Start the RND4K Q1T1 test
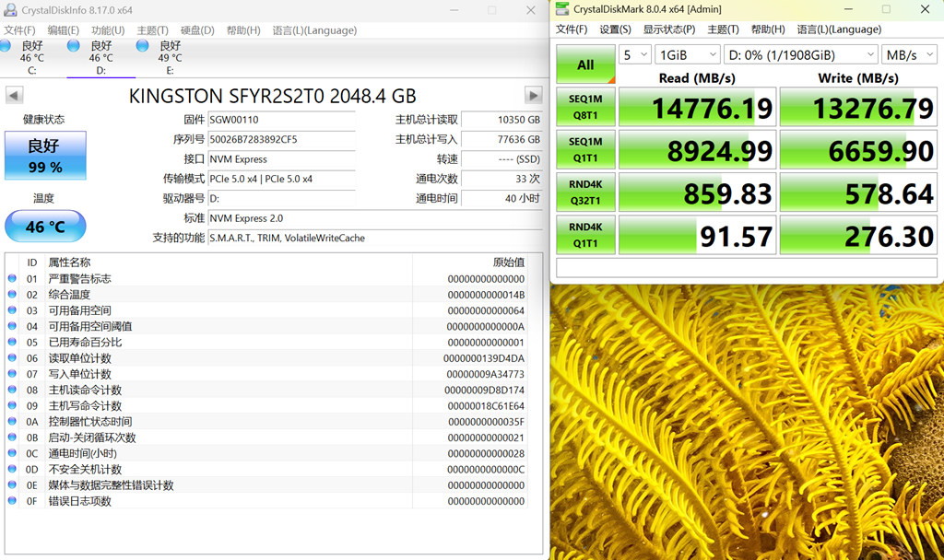 pos(585,235)
